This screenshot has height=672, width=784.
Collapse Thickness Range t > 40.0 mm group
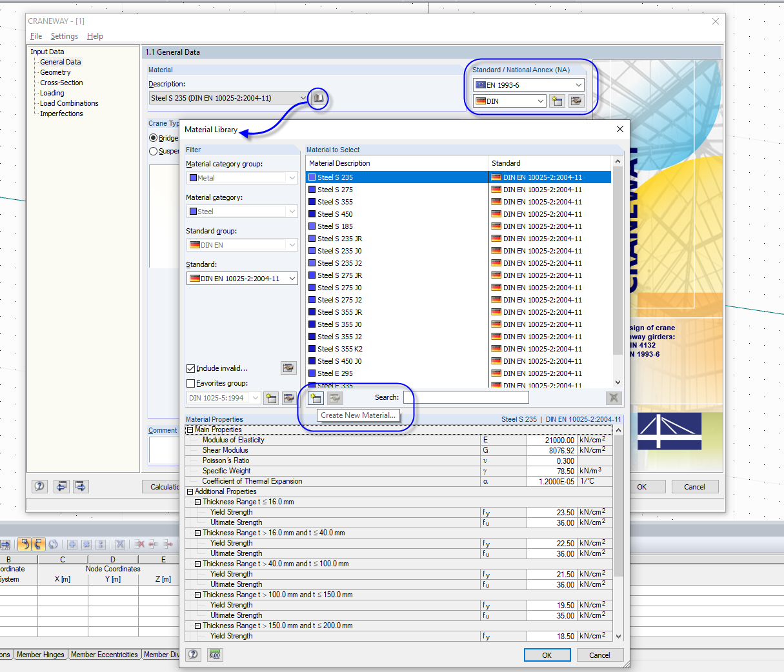click(x=197, y=564)
